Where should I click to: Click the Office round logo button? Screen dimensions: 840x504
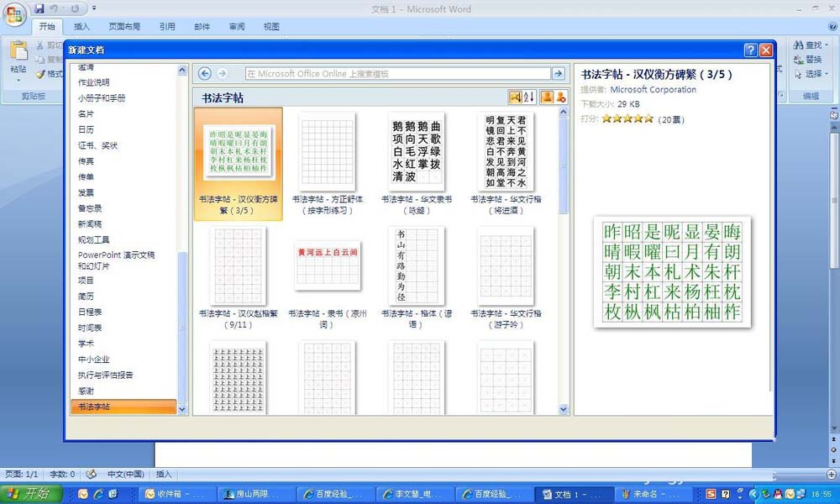[14, 14]
